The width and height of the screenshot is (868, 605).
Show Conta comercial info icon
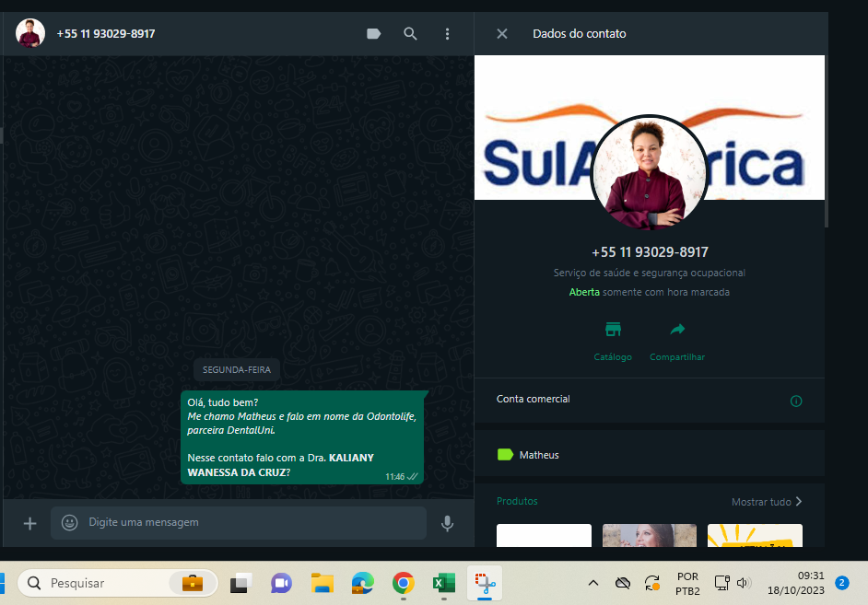point(796,401)
